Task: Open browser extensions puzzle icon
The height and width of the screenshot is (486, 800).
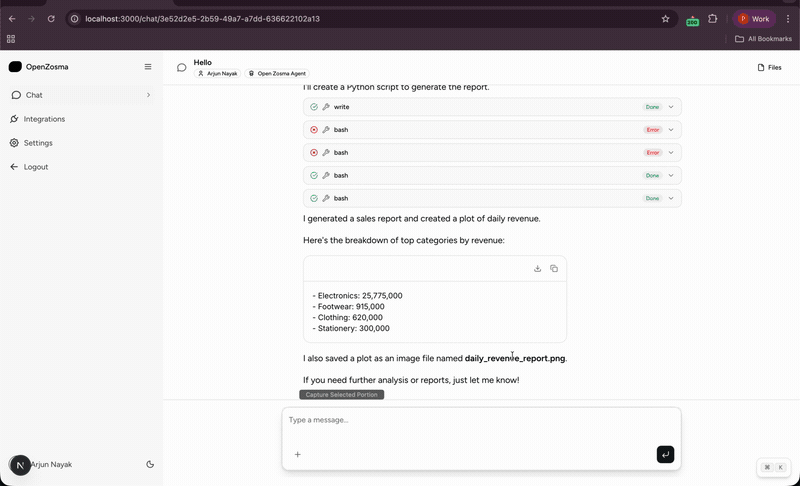Action: (x=713, y=18)
